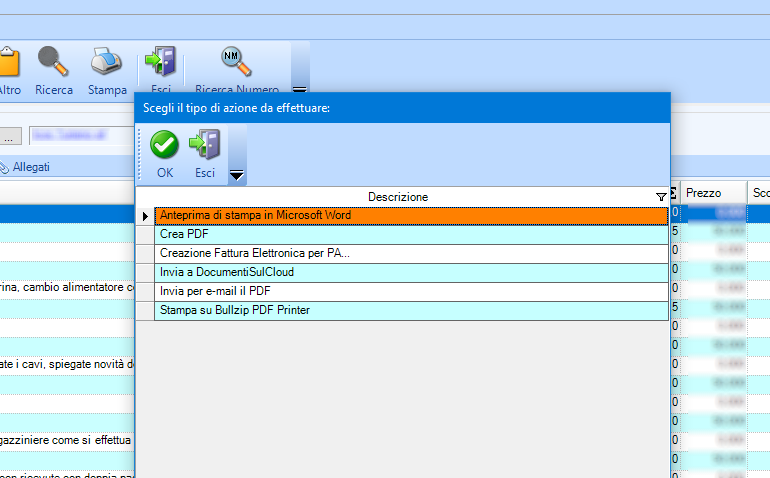Screen dimensions: 770x478
Task: Open Ricerca magnifier tool in main toolbar
Action: click(54, 63)
